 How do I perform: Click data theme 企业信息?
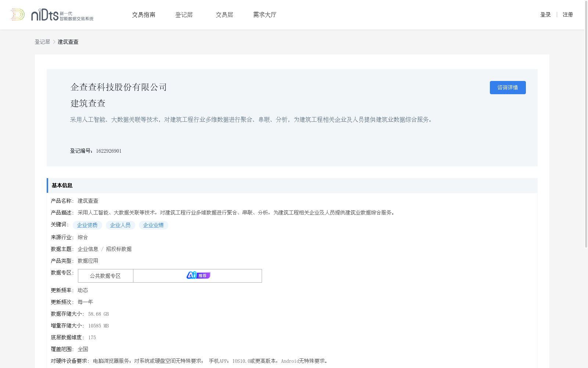click(88, 249)
